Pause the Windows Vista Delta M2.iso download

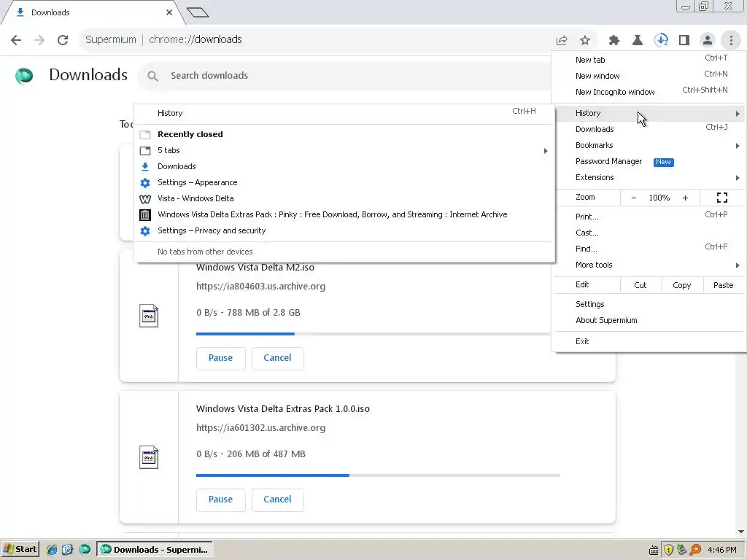pos(220,358)
